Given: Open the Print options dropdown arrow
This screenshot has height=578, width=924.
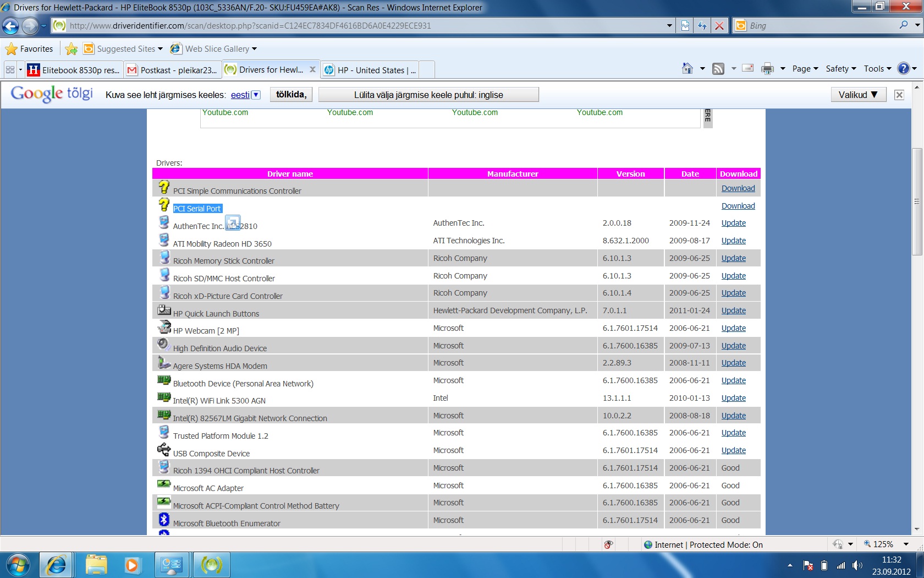Looking at the screenshot, I should pyautogui.click(x=783, y=69).
